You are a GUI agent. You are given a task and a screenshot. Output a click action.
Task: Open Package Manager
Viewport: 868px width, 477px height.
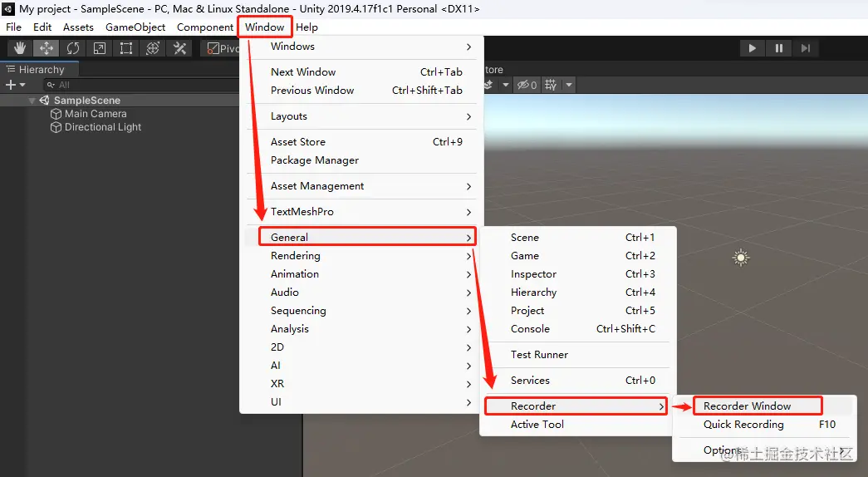(x=361, y=160)
